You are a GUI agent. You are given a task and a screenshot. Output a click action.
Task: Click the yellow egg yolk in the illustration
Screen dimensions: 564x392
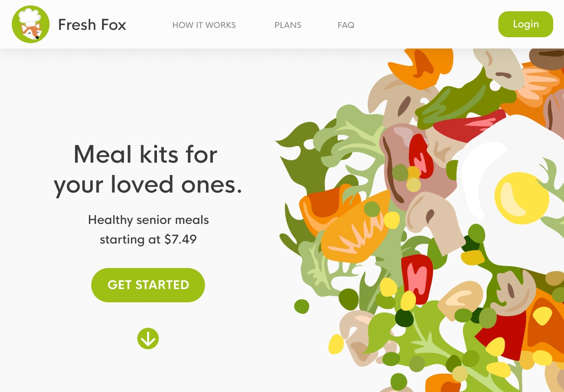pos(521,198)
